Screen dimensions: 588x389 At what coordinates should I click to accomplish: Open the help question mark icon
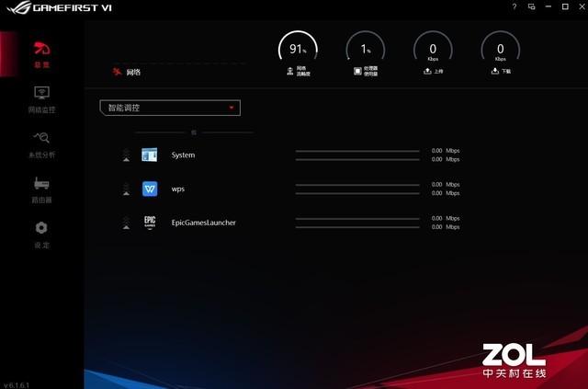point(514,6)
